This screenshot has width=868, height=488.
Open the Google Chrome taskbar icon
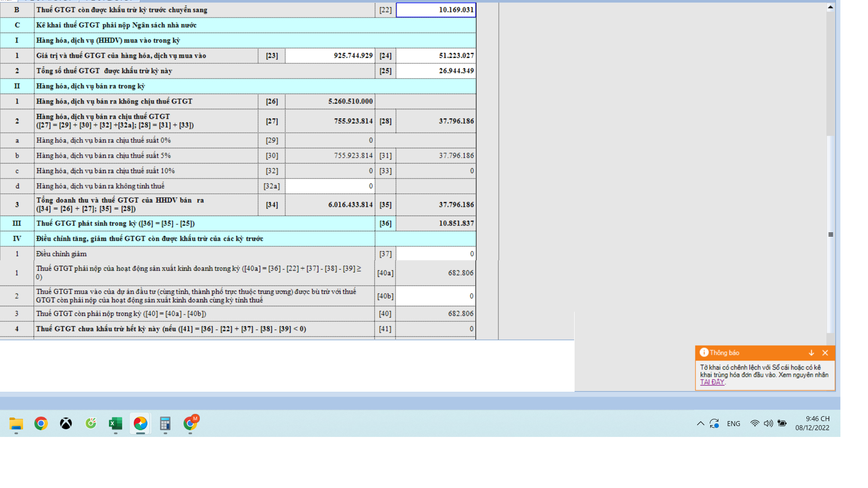(41, 423)
